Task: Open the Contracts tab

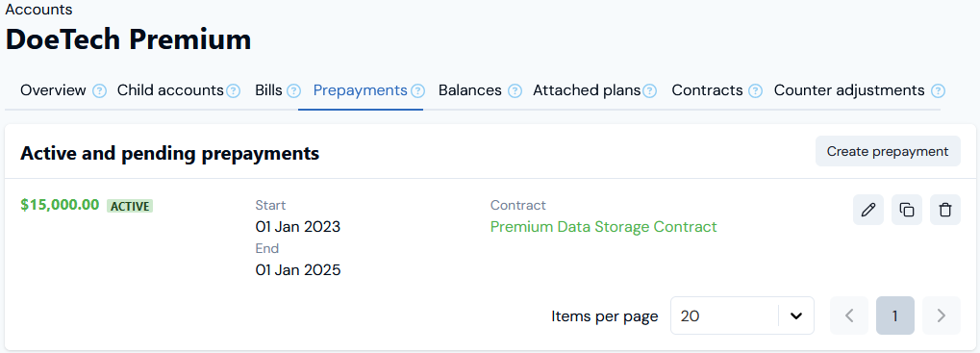Action: (x=707, y=90)
